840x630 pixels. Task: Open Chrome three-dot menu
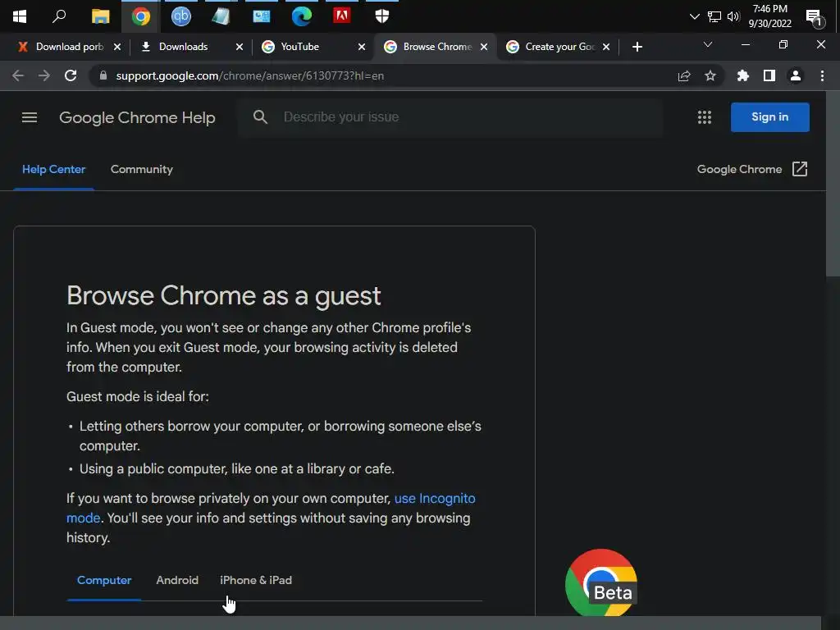point(822,76)
